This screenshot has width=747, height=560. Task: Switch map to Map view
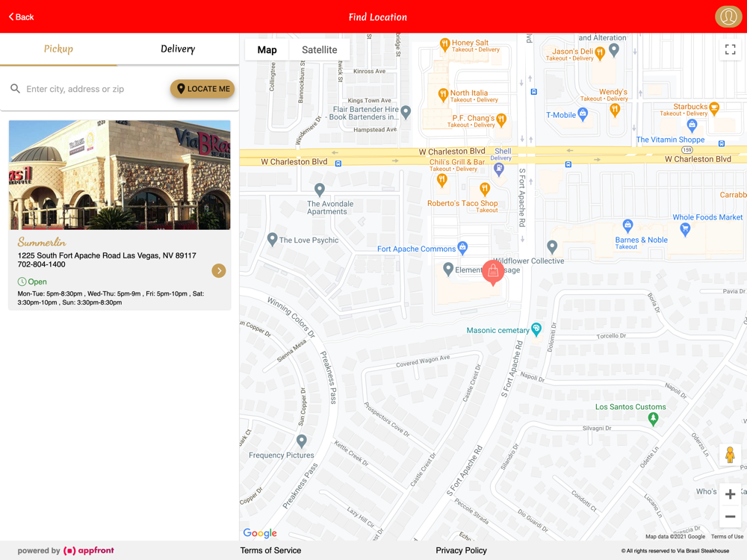(267, 50)
